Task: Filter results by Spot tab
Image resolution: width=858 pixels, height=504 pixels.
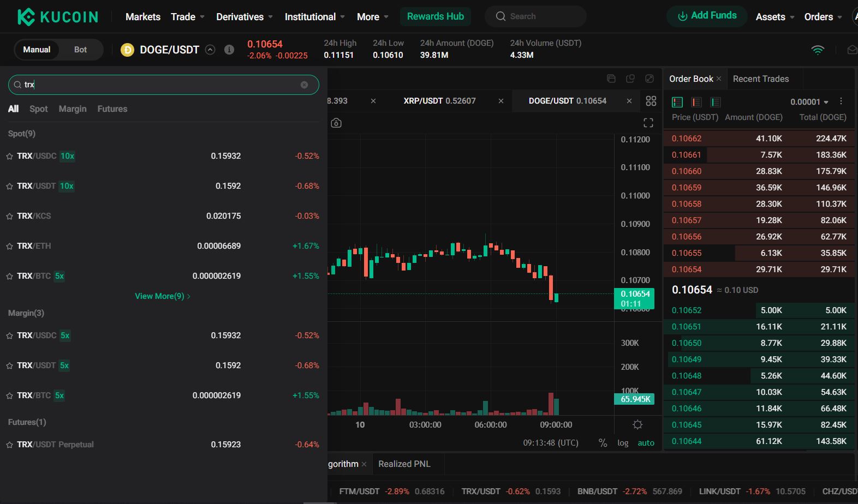Action: click(39, 109)
